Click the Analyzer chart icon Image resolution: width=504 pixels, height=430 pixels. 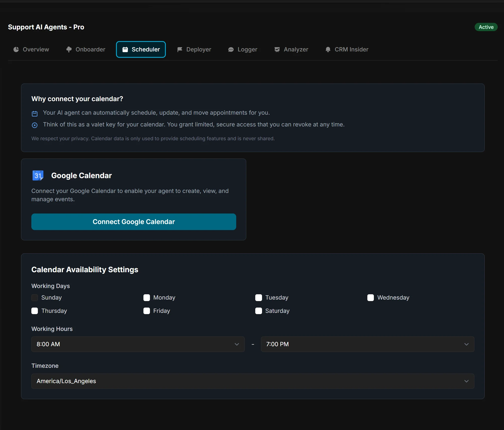point(277,49)
